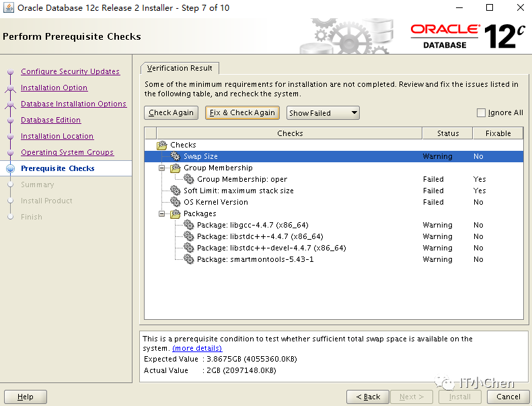Click the Back button

(368, 397)
